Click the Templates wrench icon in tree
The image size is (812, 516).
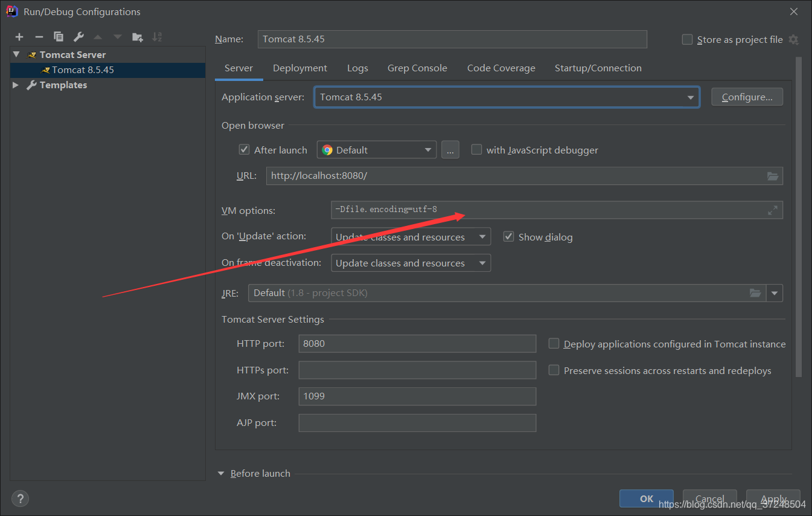click(32, 85)
